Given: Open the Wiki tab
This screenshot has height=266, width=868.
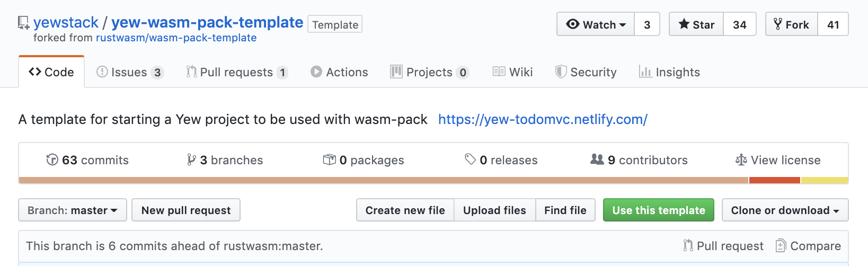Looking at the screenshot, I should tap(512, 72).
